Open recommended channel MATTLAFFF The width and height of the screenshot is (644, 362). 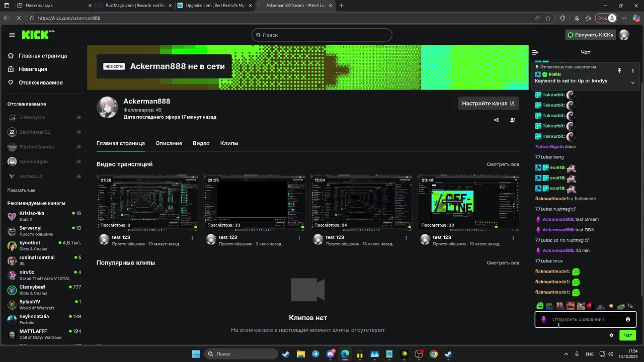click(44, 334)
